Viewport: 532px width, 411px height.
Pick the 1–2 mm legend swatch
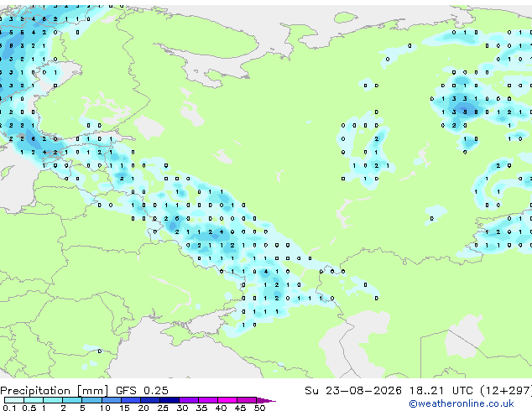[x=53, y=400]
